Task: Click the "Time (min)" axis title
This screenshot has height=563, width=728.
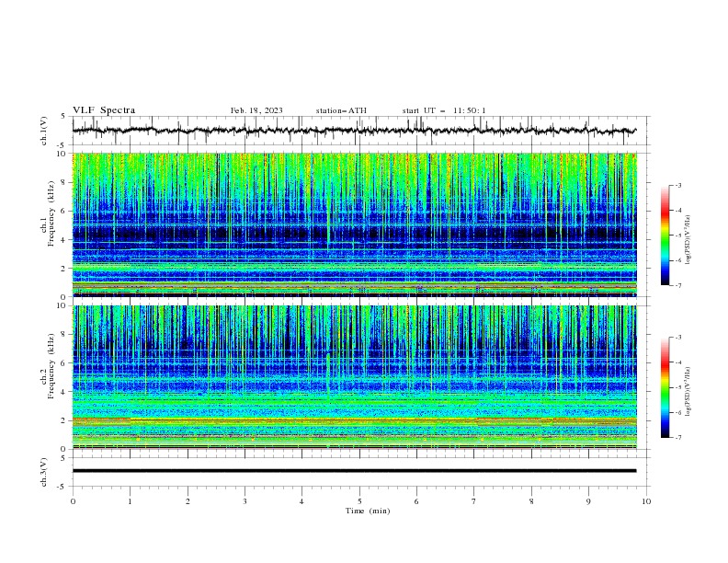Action: (x=368, y=511)
